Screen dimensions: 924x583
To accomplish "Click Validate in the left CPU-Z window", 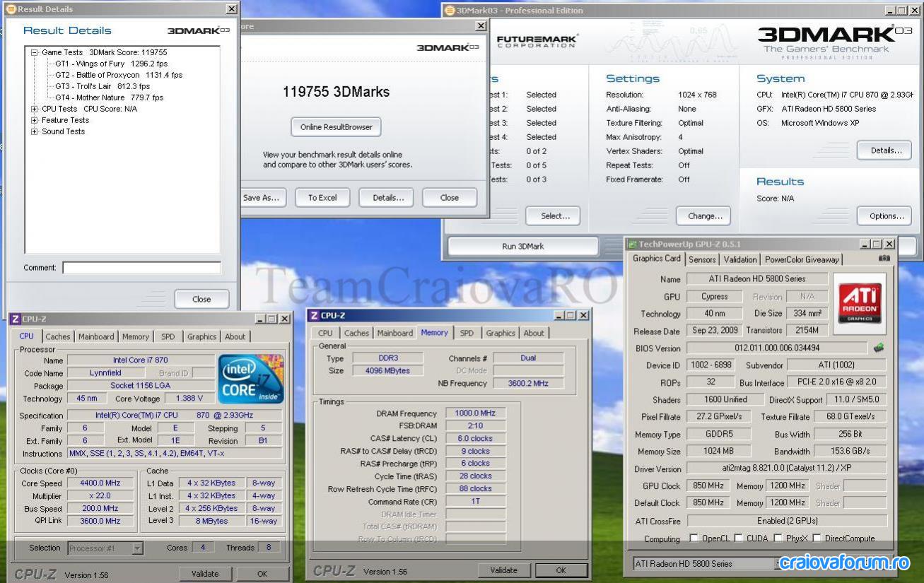I will [205, 574].
